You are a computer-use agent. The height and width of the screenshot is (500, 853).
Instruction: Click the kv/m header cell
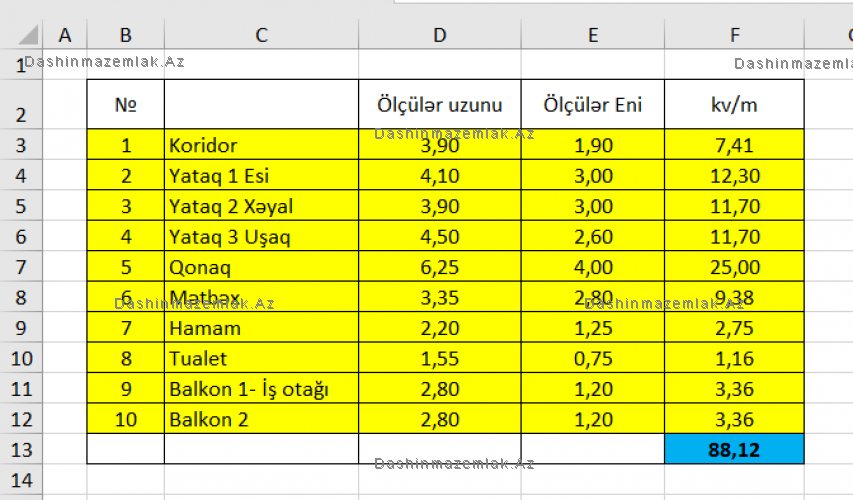[x=734, y=104]
